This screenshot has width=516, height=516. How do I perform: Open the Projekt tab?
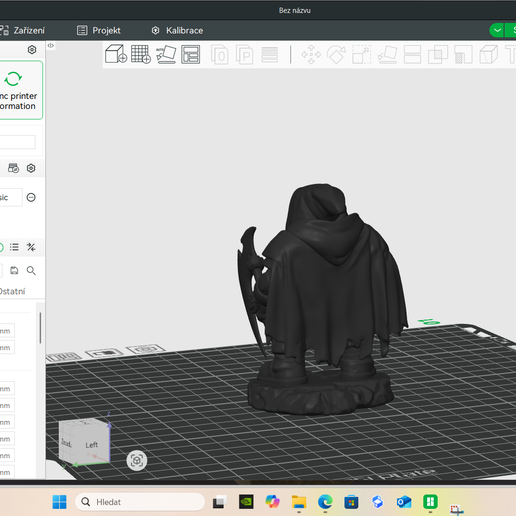click(99, 30)
